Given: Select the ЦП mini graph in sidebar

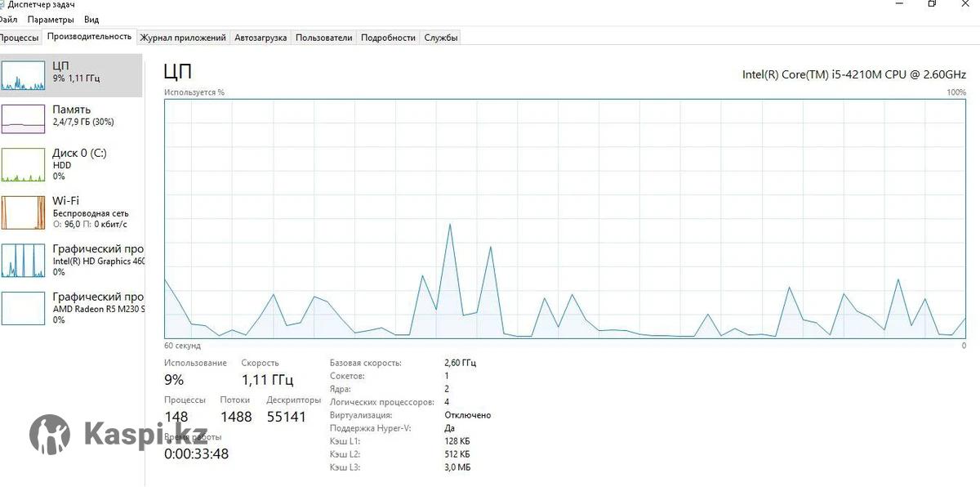Looking at the screenshot, I should (x=23, y=75).
